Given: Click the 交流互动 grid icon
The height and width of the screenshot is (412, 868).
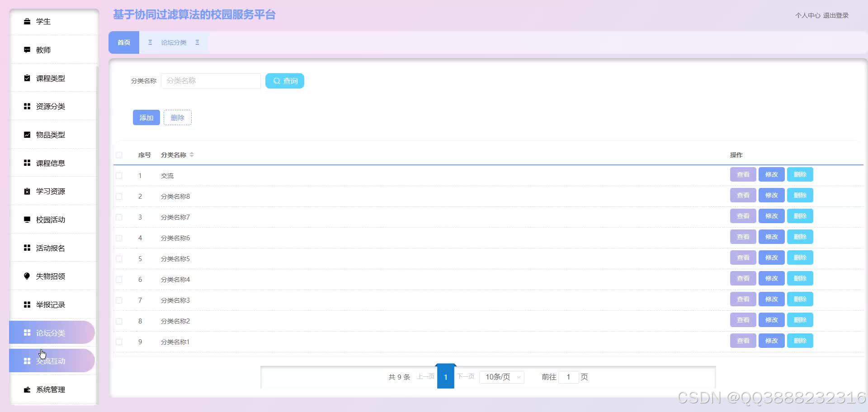Looking at the screenshot, I should tap(27, 361).
